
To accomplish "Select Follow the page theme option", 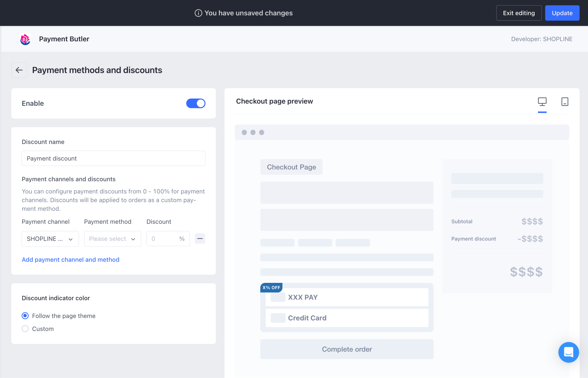I will click(25, 316).
